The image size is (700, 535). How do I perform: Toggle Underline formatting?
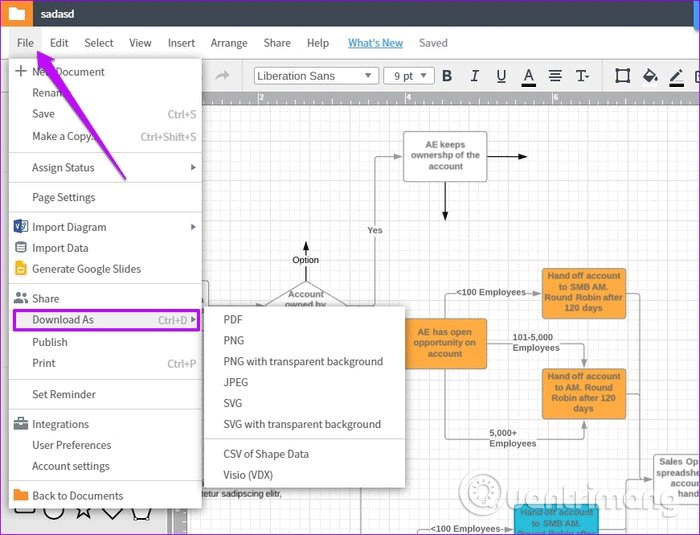pos(501,76)
